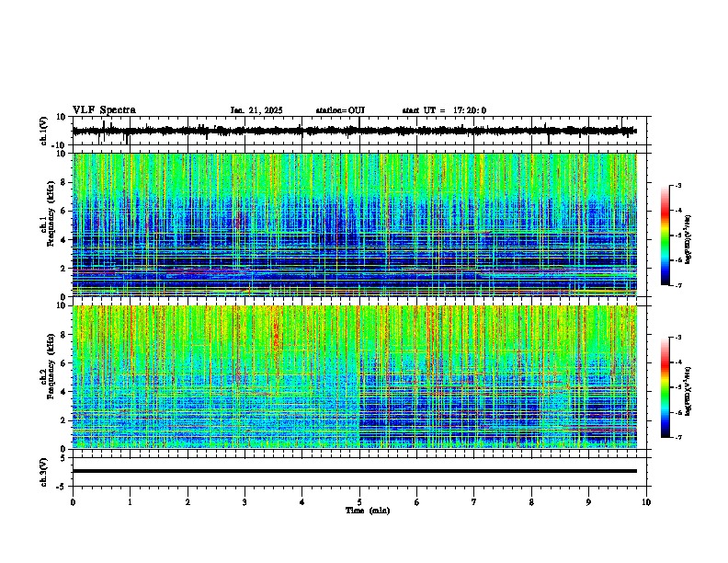Click the time axis tick label "9"

[x=588, y=502]
